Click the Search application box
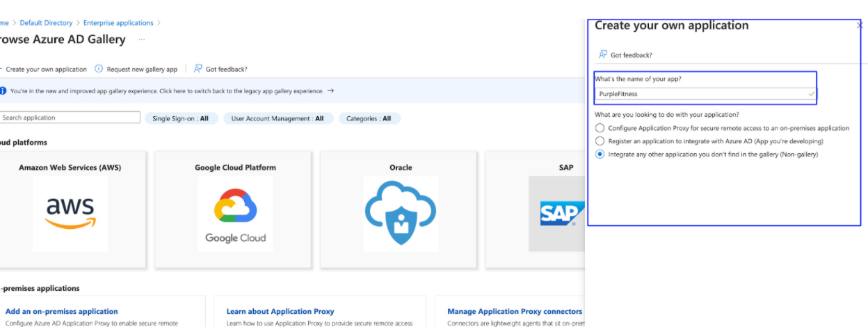This screenshot has height=327, width=868. [70, 118]
